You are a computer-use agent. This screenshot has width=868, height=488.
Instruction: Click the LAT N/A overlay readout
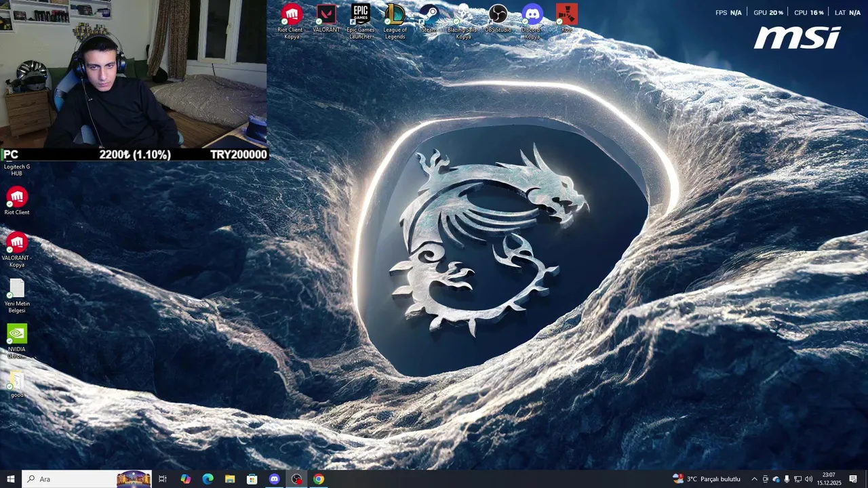pyautogui.click(x=848, y=13)
